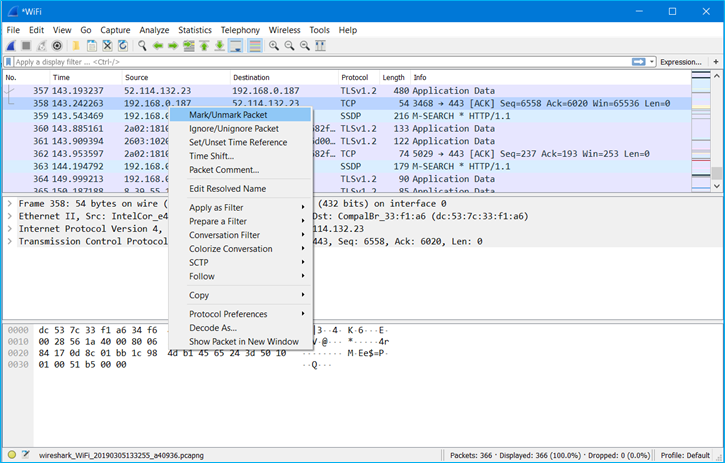Viewport: 725px width, 463px height.
Task: Expand the SCTP submenu
Action: point(240,263)
